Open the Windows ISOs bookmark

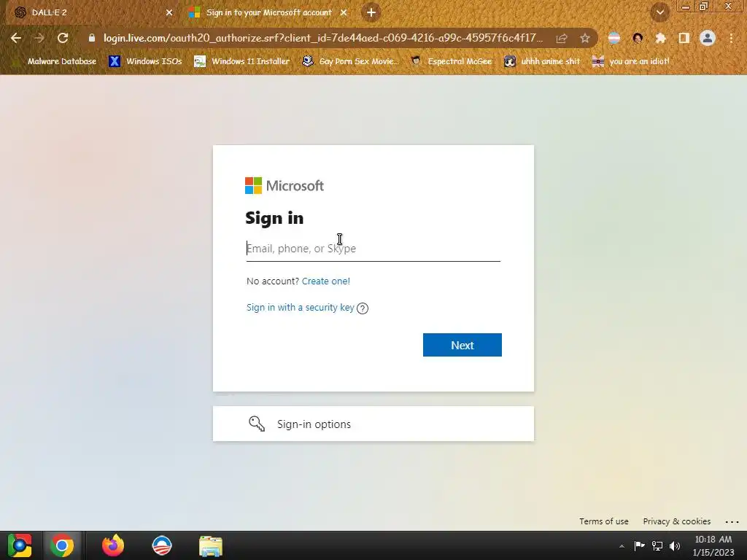(x=145, y=61)
